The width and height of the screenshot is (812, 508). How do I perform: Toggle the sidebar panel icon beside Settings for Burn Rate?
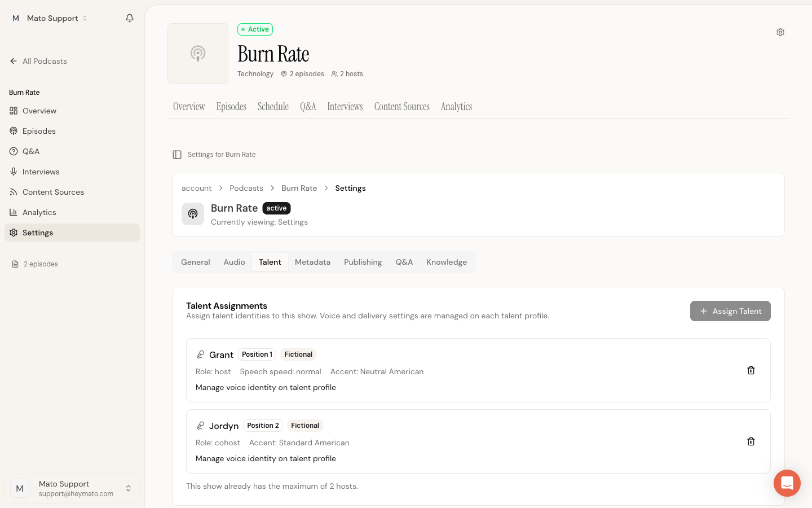pos(177,155)
